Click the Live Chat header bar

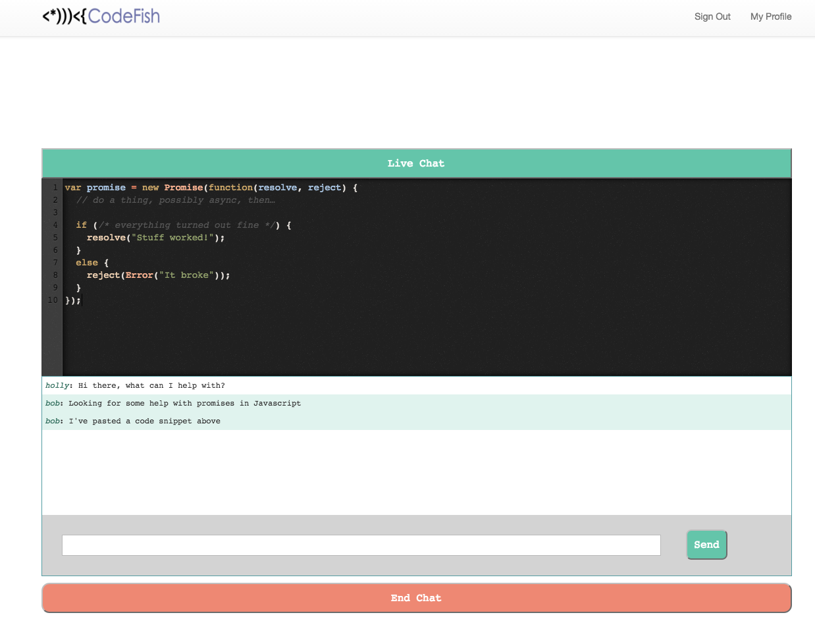click(416, 163)
